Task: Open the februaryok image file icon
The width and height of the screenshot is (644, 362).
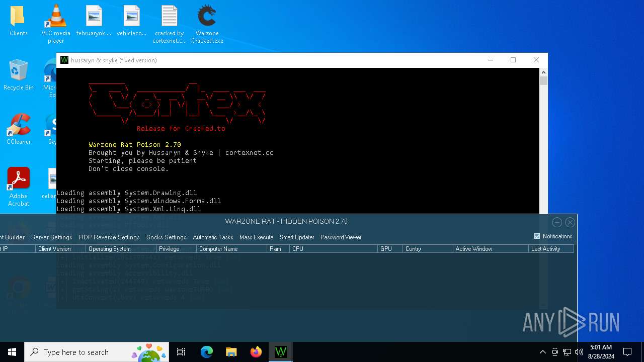Action: pyautogui.click(x=94, y=21)
